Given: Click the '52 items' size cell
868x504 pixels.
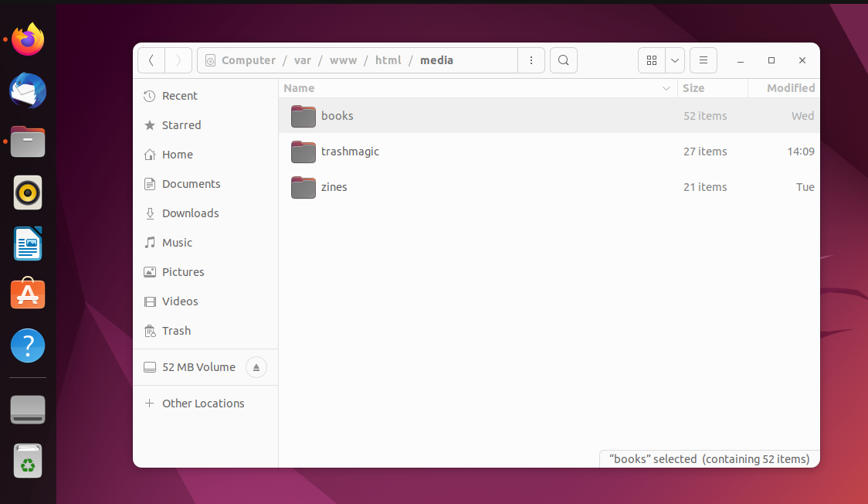Looking at the screenshot, I should tap(705, 116).
